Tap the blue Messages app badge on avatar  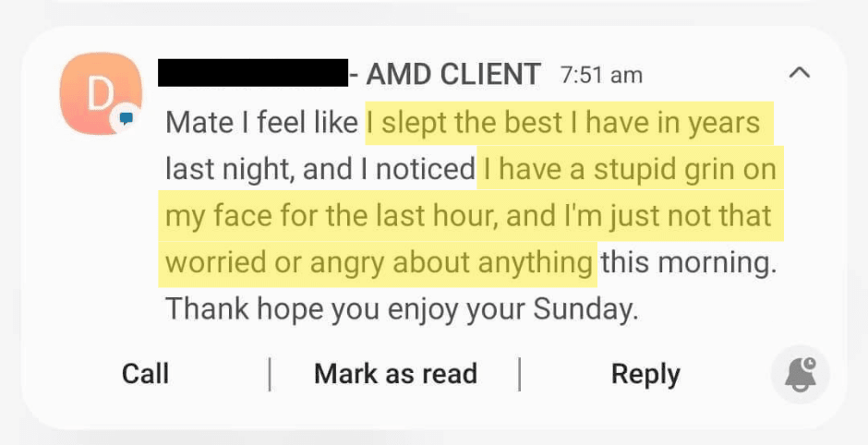point(127,118)
